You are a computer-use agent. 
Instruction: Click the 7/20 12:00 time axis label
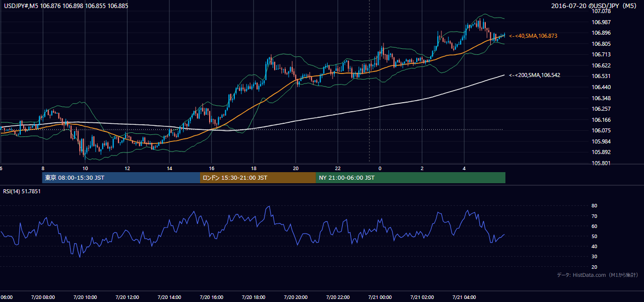point(127,297)
